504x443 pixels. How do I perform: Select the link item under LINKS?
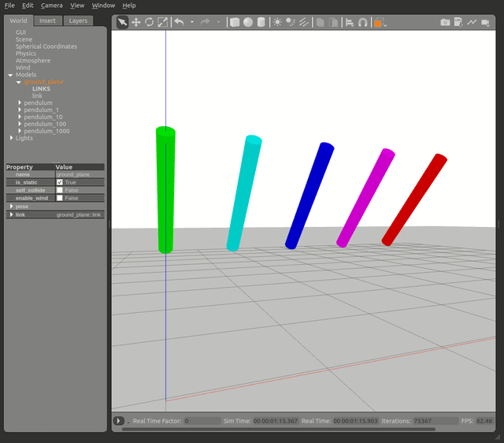click(x=37, y=96)
